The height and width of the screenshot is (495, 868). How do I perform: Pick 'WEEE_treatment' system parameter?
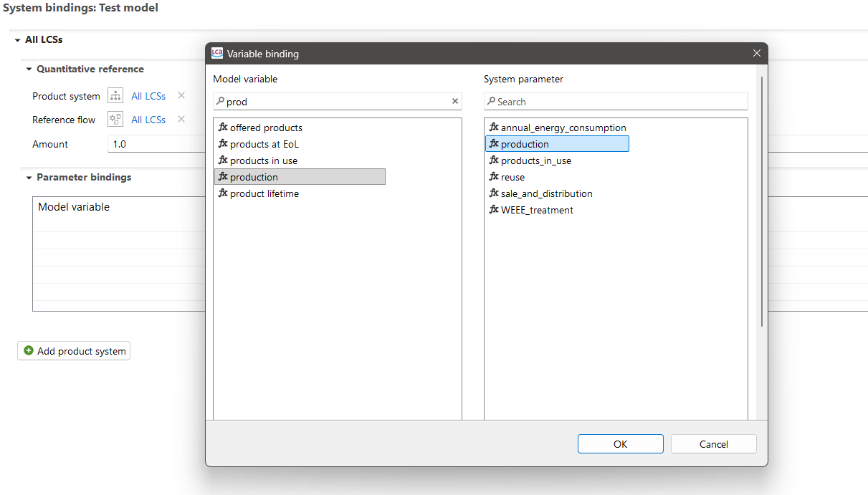[537, 211]
